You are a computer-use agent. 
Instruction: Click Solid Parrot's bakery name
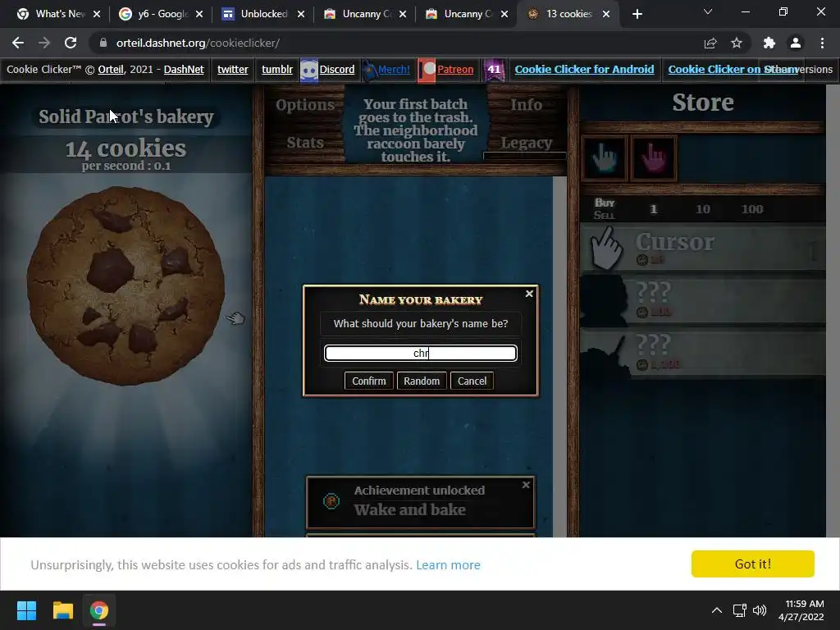126,116
